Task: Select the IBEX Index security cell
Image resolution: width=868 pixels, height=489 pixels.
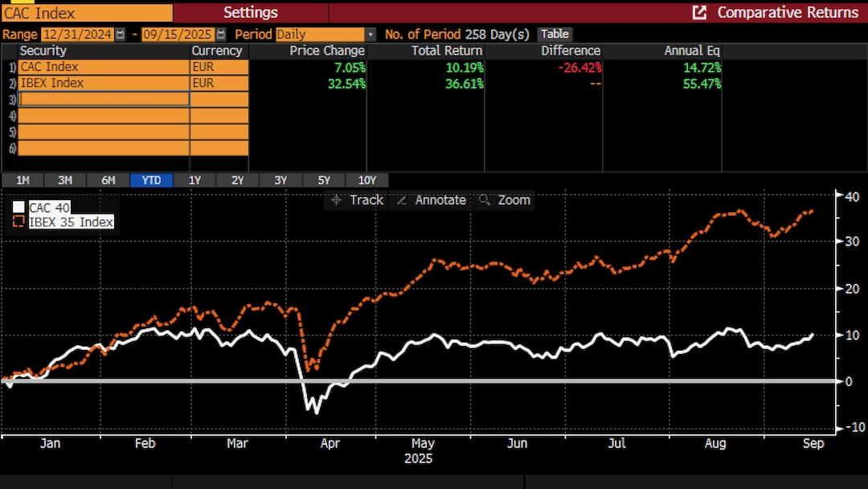Action: coord(103,83)
